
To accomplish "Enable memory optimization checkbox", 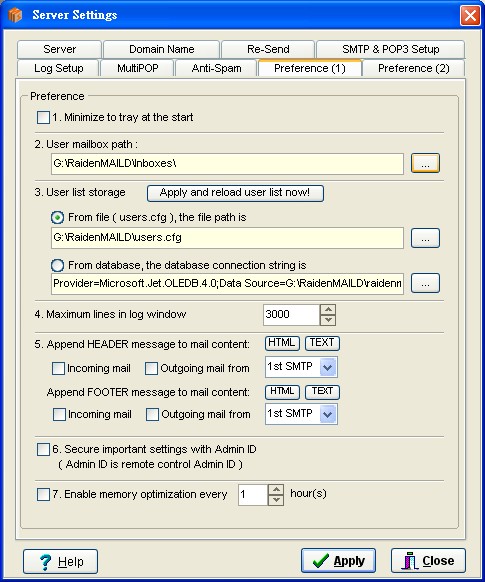I will (x=43, y=494).
